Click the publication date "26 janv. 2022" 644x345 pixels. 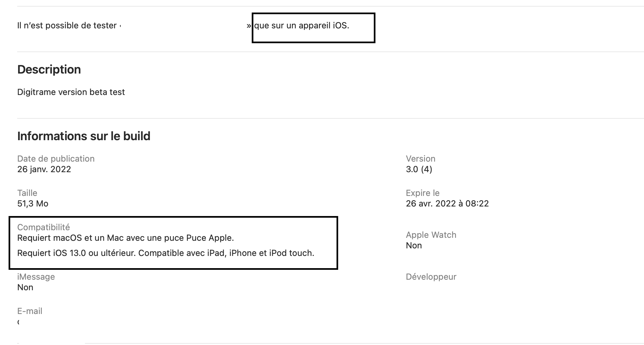point(44,169)
